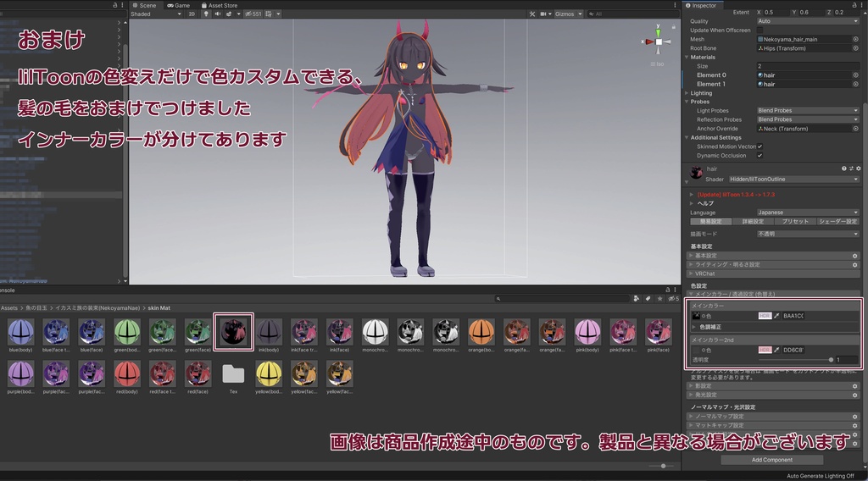This screenshot has width=868, height=481.
Task: Toggle 2D view mode in Scene
Action: (192, 14)
